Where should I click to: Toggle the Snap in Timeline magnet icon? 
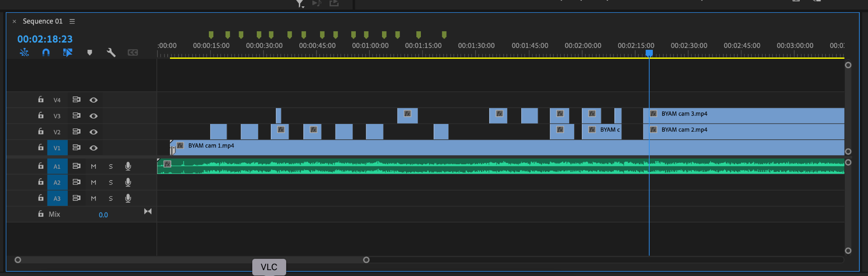(46, 52)
